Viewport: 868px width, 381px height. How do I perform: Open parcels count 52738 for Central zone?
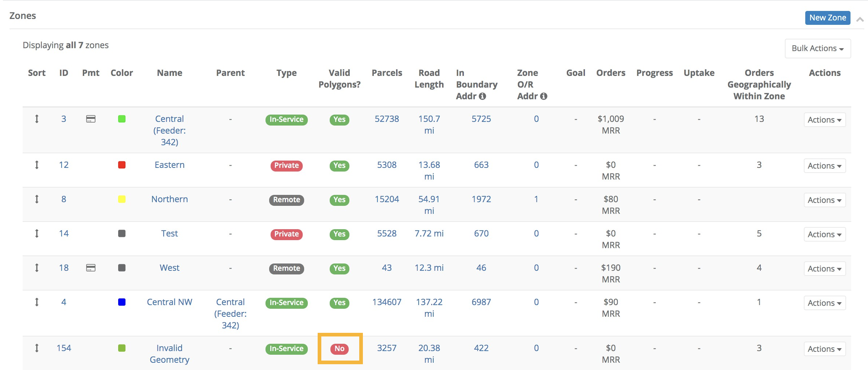[387, 119]
